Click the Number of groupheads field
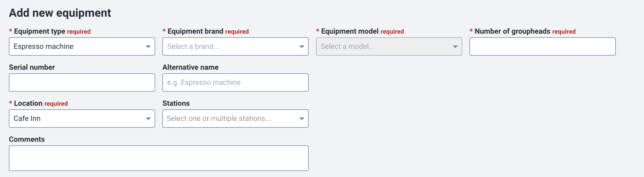This screenshot has height=177, width=644. 543,46
